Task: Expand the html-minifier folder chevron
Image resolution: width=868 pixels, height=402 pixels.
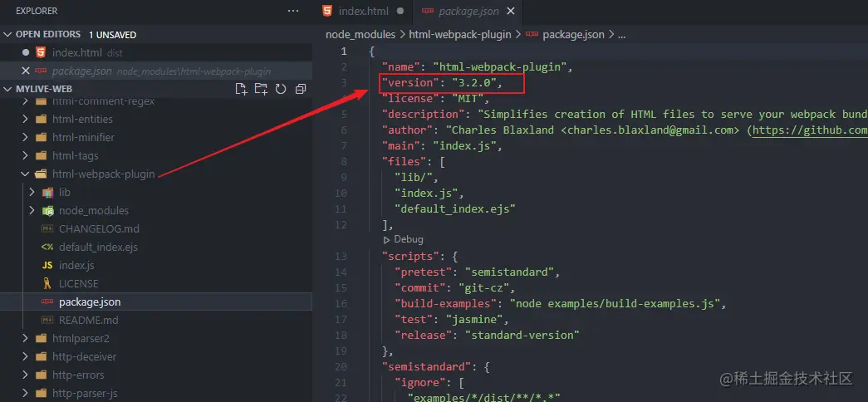Action: [x=25, y=138]
